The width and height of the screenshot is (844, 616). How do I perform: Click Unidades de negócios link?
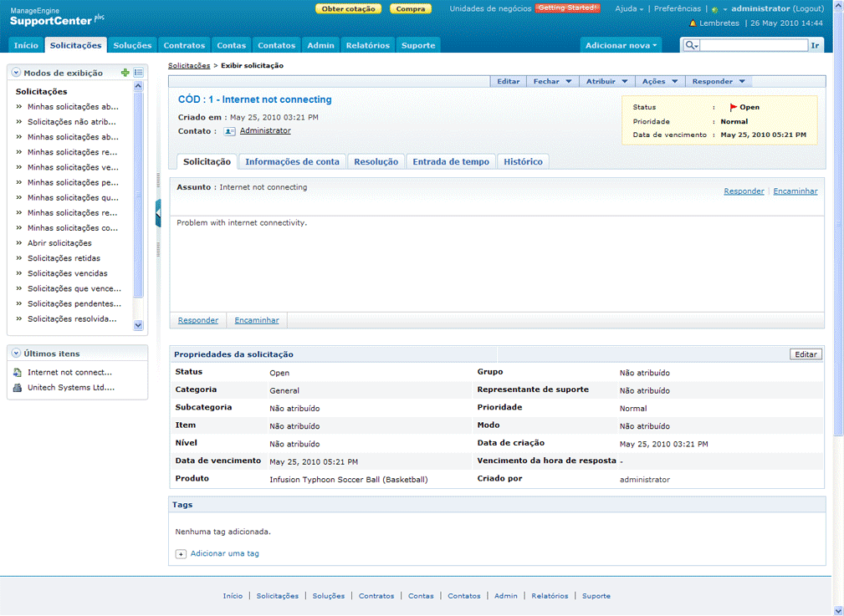(490, 9)
